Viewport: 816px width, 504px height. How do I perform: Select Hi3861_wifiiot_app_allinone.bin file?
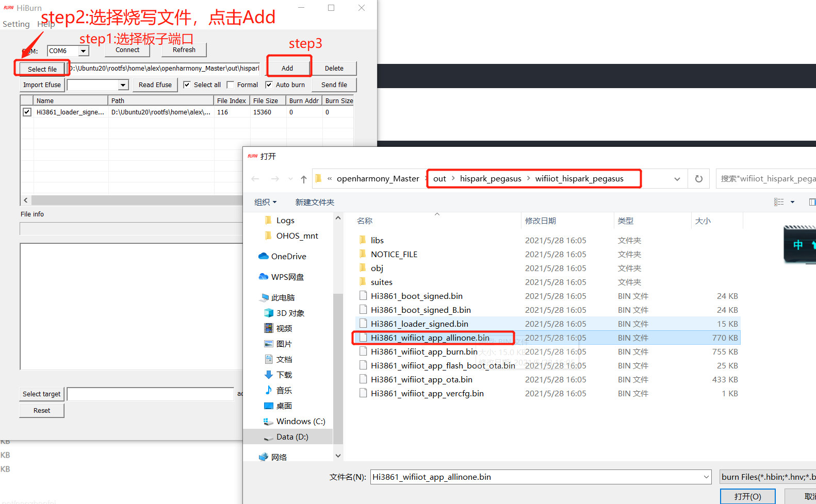click(430, 338)
